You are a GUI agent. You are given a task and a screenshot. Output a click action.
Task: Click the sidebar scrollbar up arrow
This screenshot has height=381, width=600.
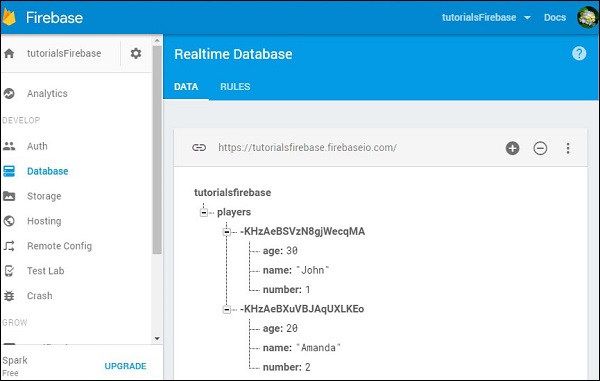point(157,40)
